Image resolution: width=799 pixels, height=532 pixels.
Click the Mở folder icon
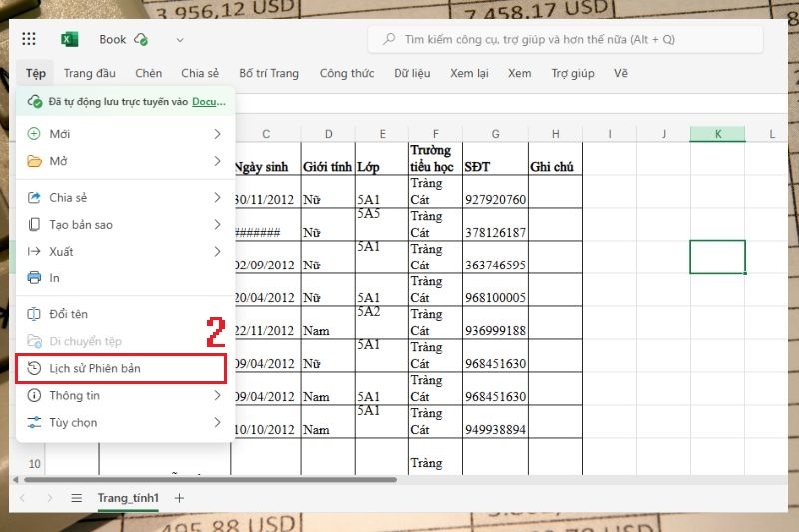(34, 161)
